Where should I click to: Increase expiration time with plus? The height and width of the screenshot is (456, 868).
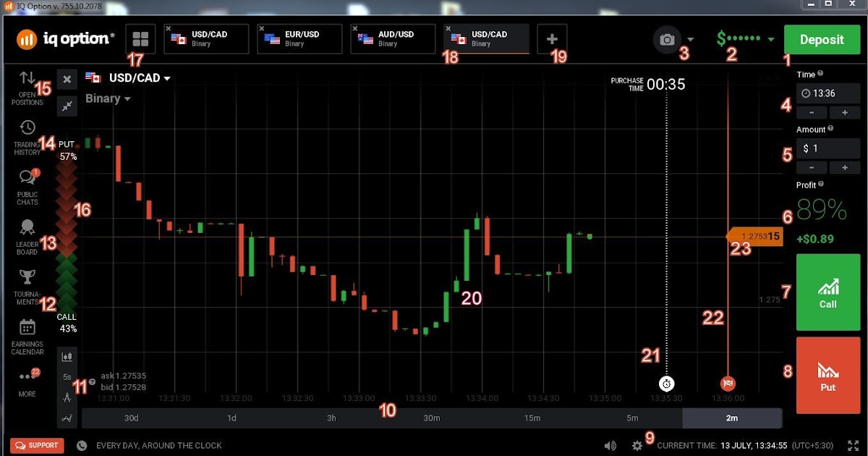pos(844,113)
